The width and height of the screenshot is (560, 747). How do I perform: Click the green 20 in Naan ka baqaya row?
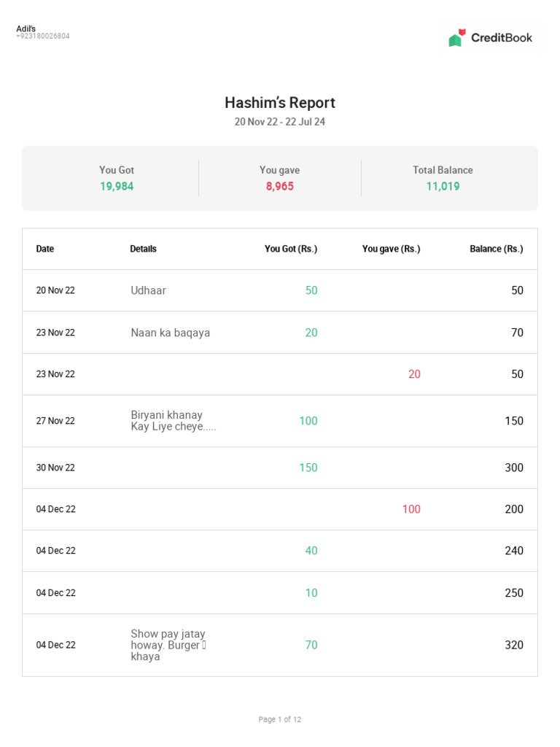point(311,333)
